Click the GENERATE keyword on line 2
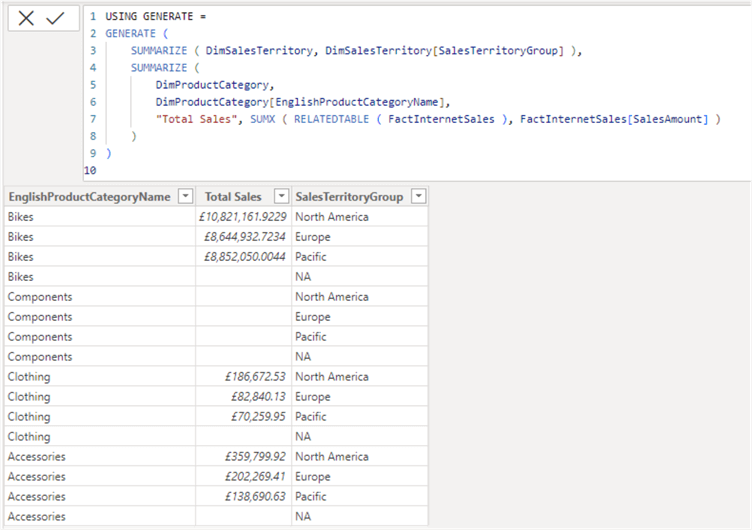This screenshot has height=530, width=752. click(130, 34)
